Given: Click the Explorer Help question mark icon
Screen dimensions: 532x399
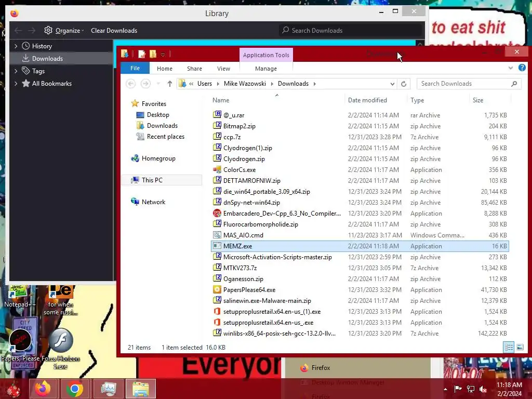Looking at the screenshot, I should click(522, 68).
